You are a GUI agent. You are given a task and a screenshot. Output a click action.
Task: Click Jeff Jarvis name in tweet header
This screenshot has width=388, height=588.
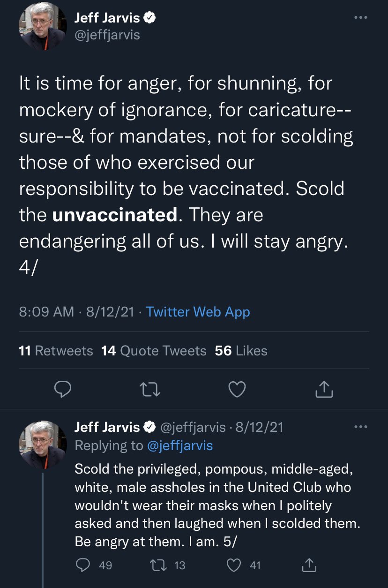(107, 18)
